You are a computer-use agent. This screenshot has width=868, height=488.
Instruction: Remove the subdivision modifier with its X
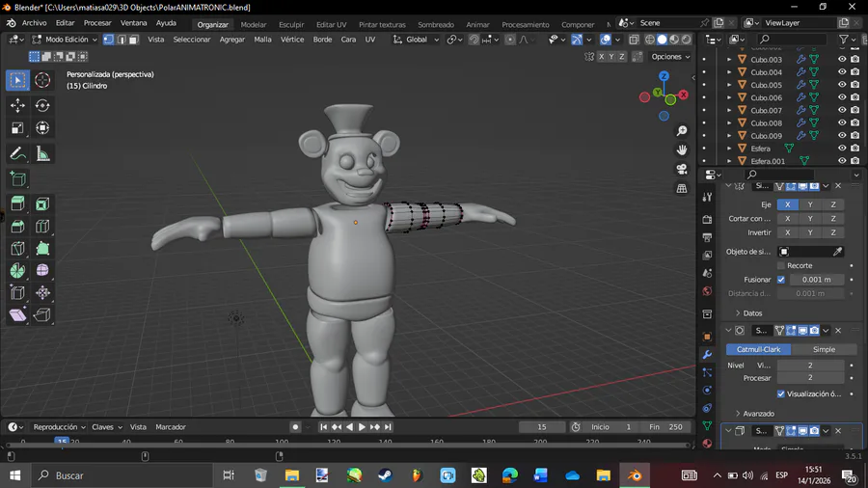point(838,330)
